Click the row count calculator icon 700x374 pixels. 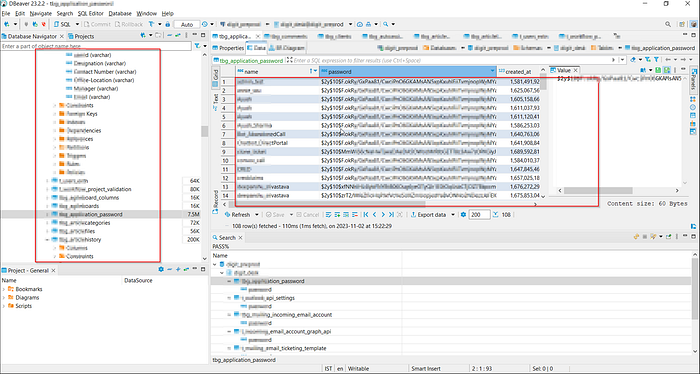(x=495, y=215)
